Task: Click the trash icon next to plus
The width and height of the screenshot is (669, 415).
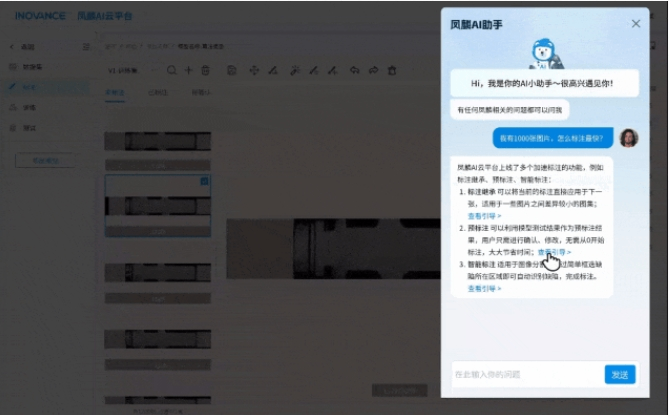Action: coord(205,70)
